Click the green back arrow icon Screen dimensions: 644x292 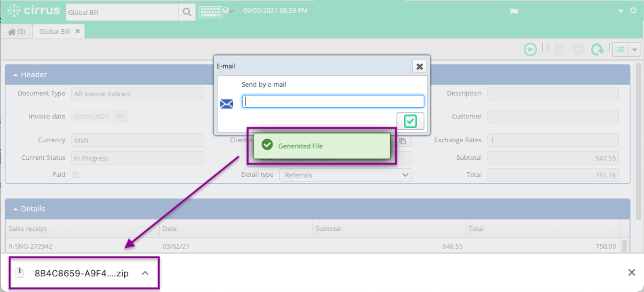pos(530,49)
